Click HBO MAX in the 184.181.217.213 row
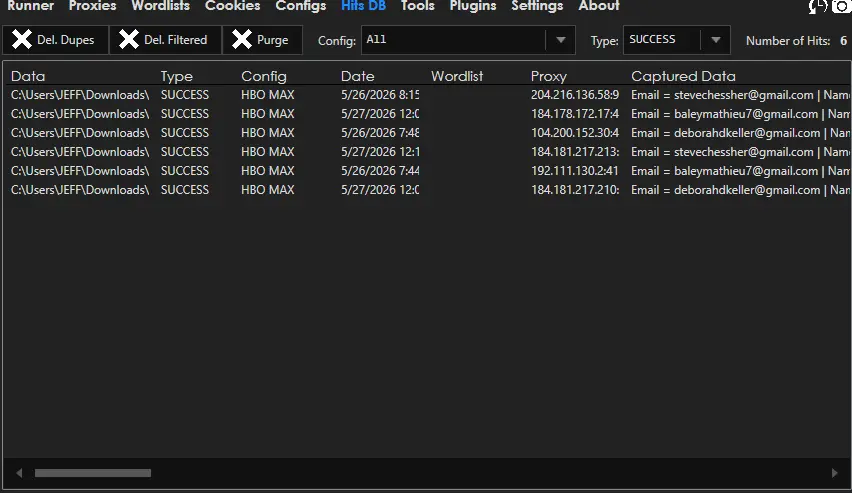852x493 pixels. click(x=268, y=152)
